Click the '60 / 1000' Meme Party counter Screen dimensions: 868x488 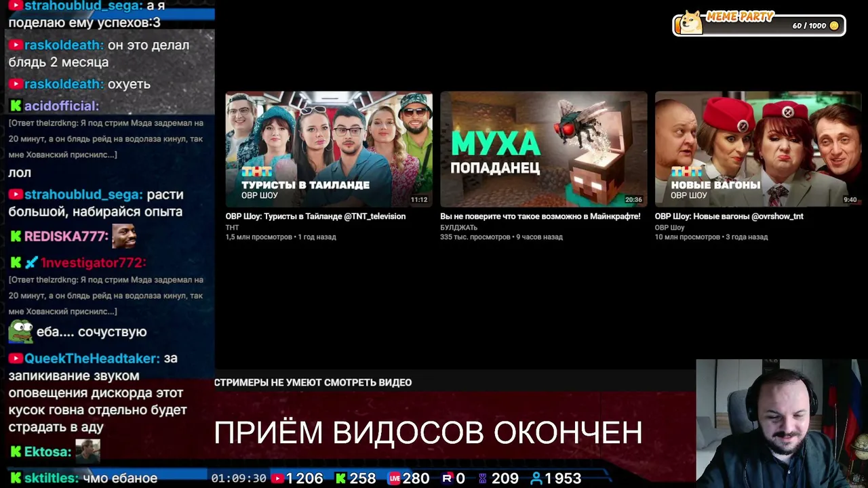810,26
